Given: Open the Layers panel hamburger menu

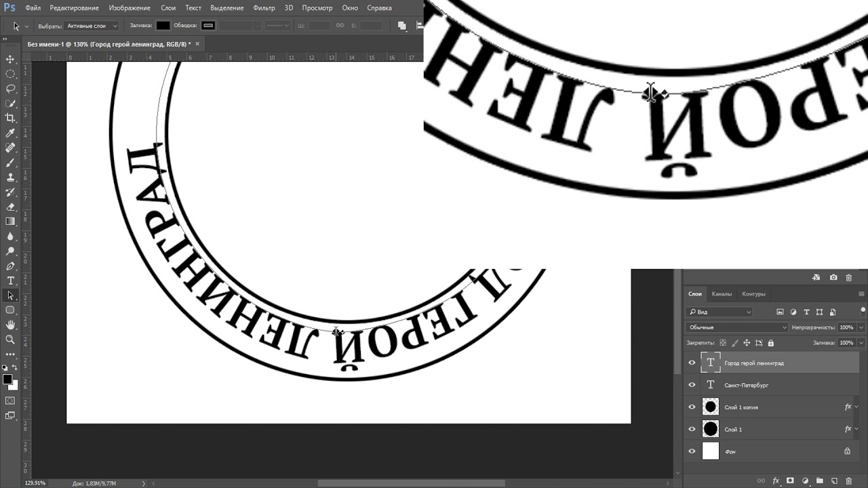Looking at the screenshot, I should 862,294.
